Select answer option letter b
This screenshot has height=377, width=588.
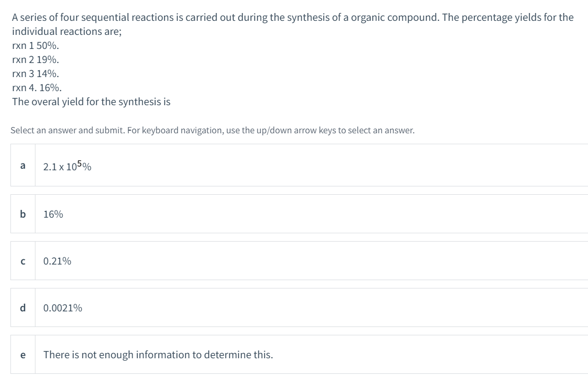(x=22, y=213)
